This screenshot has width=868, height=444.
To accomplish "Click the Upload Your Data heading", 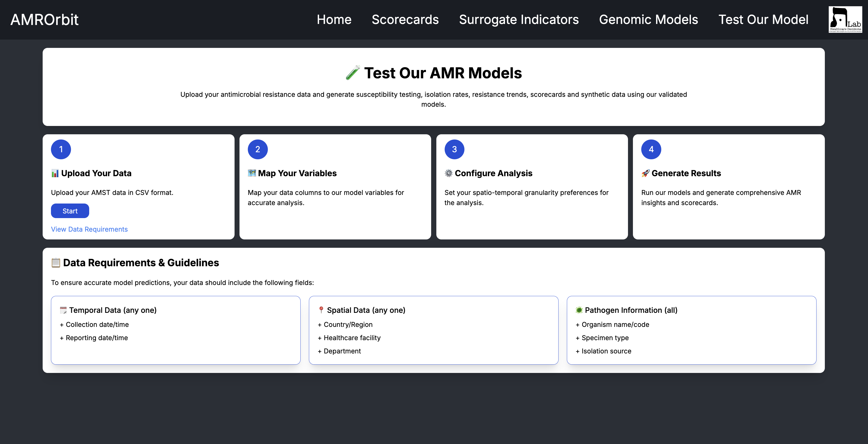I will [x=96, y=173].
